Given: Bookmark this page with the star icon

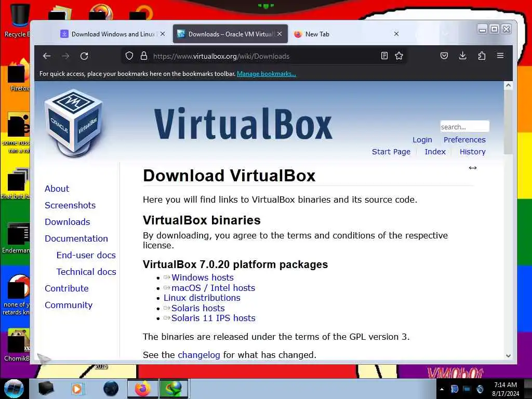Looking at the screenshot, I should 399,56.
